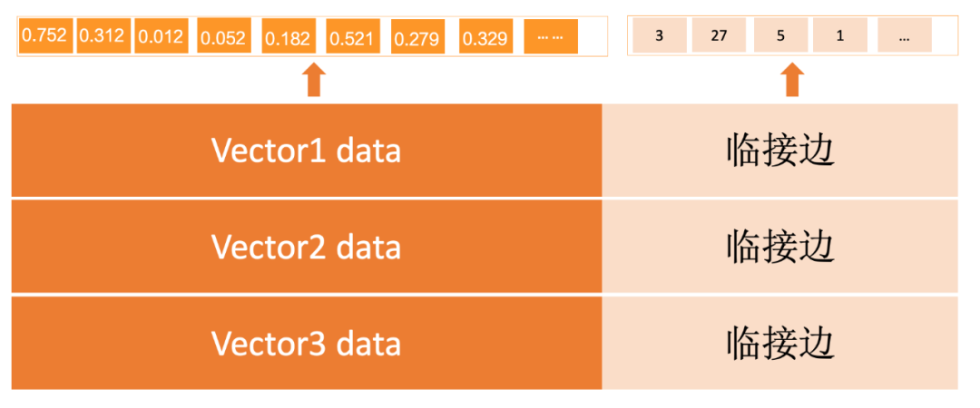Screen dimensions: 980x408
Task: Select the Vector2 data block
Action: pos(307,247)
